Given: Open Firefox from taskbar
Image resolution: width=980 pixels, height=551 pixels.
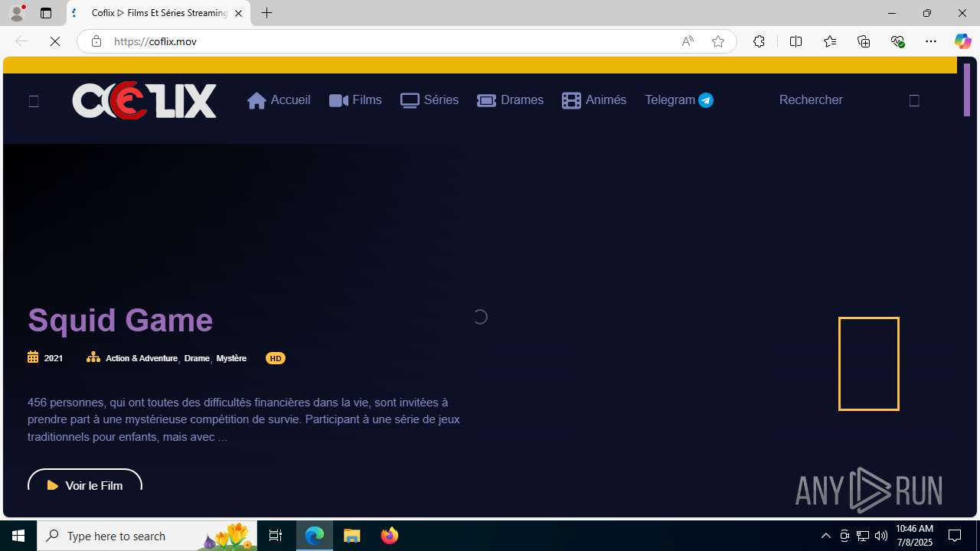Looking at the screenshot, I should pyautogui.click(x=389, y=536).
